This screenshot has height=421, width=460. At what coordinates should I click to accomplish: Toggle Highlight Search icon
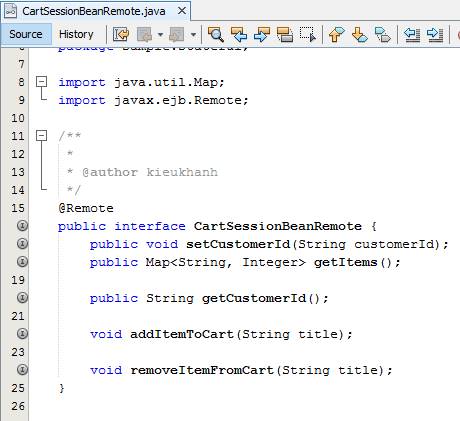pyautogui.click(x=285, y=34)
